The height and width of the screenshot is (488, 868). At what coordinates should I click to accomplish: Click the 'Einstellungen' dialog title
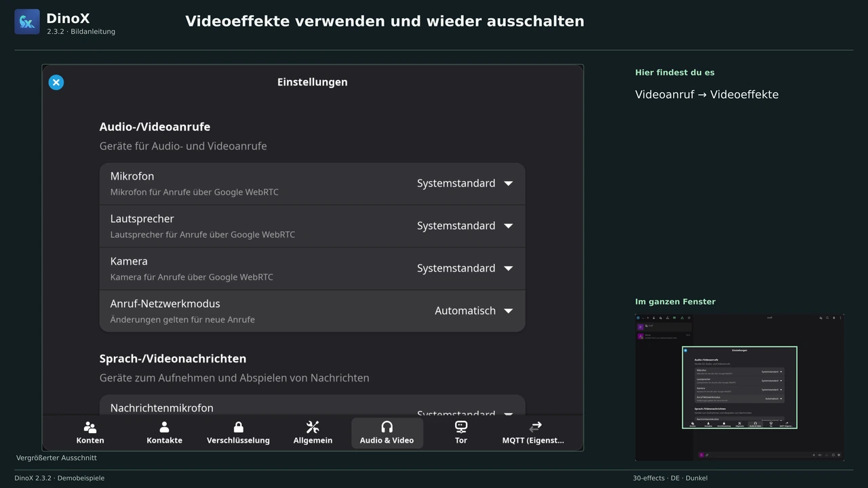(313, 82)
